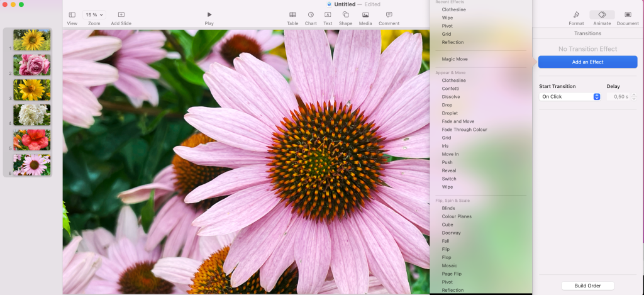The height and width of the screenshot is (295, 644).
Task: Toggle the Animate inspector
Action: (602, 15)
